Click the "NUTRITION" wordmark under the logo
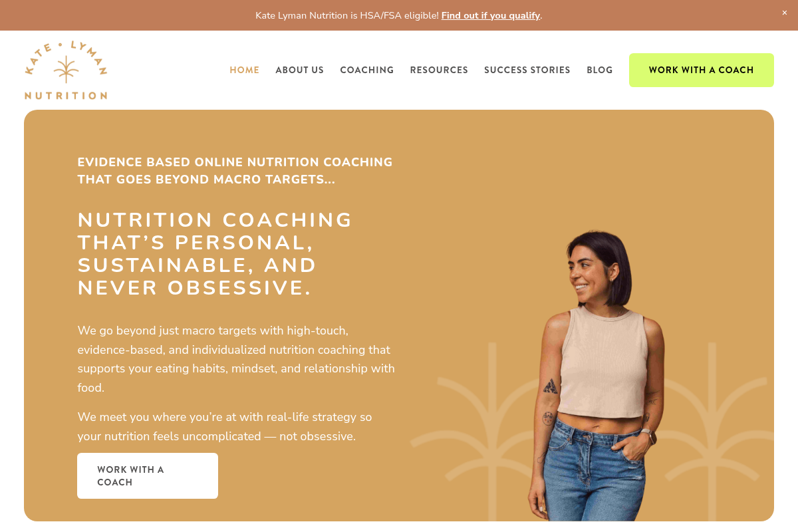This screenshot has width=798, height=532. pos(66,95)
